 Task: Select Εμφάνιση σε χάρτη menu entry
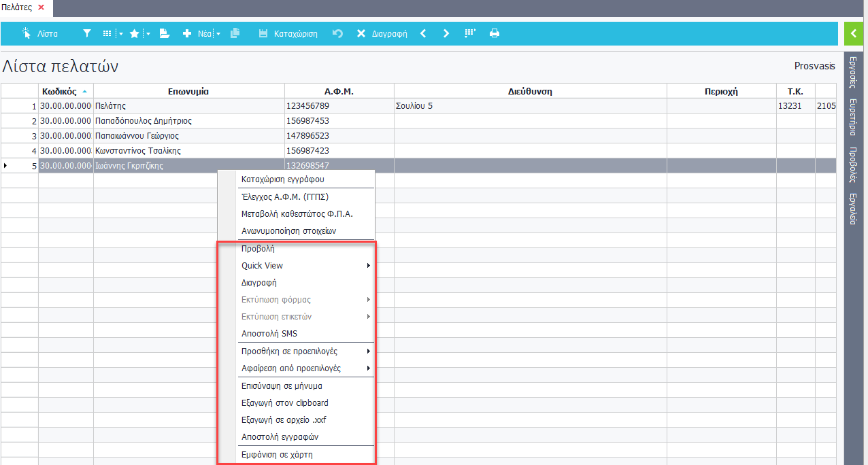[277, 455]
